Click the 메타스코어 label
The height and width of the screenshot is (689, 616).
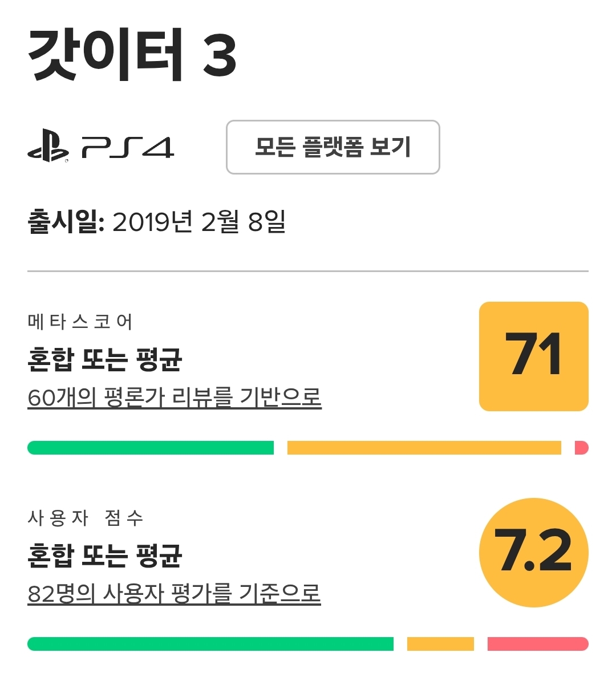coord(80,322)
